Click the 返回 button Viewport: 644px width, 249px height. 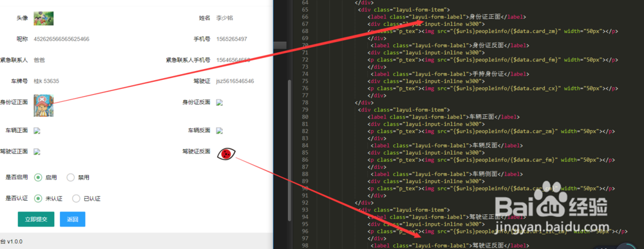click(73, 219)
